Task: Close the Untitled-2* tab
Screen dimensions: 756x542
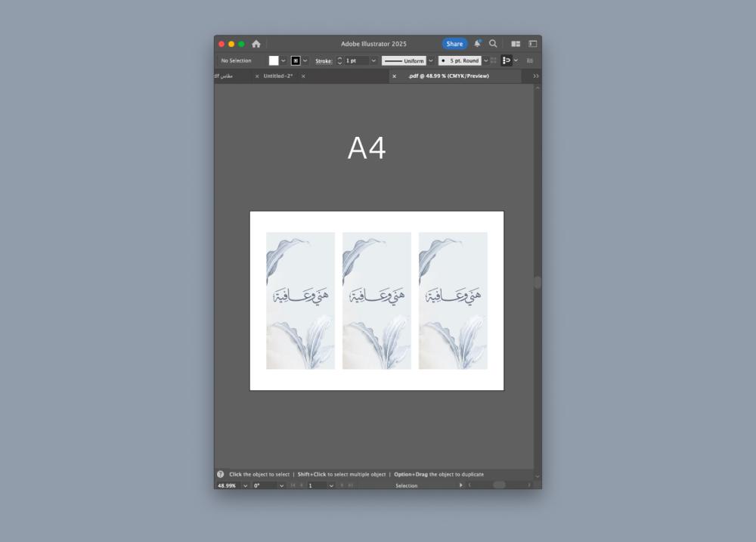Action: tap(257, 76)
